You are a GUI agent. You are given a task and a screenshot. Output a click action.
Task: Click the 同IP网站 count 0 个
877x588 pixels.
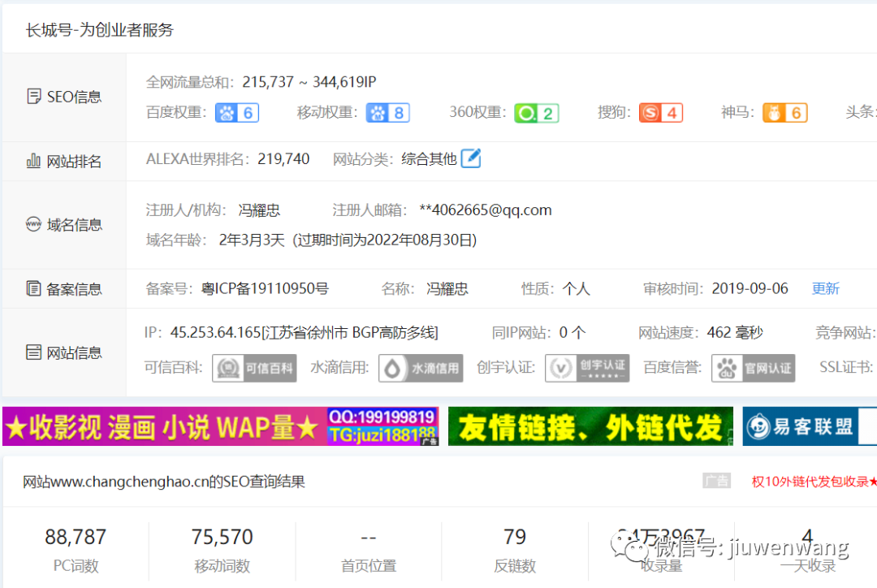(x=572, y=333)
